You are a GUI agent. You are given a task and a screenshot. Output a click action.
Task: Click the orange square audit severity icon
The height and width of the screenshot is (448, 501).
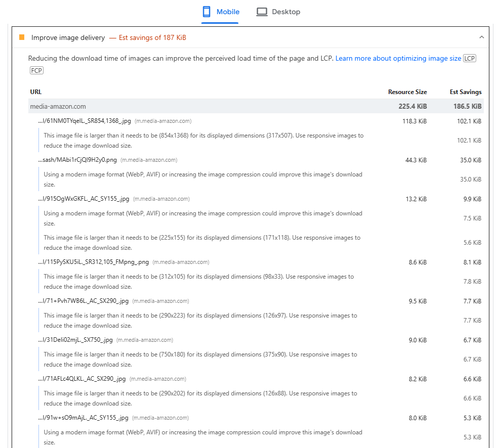pos(22,37)
